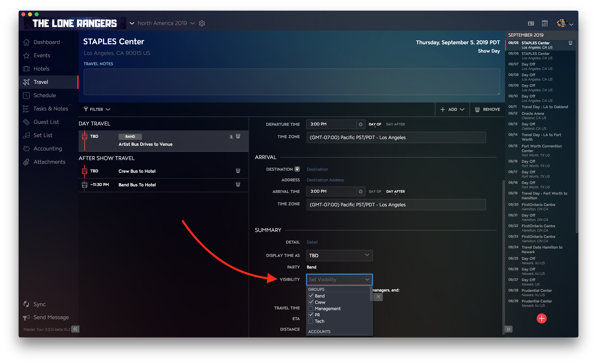Collapse left sidebar double-chevron
This screenshot has width=597, height=364.
pos(75,329)
